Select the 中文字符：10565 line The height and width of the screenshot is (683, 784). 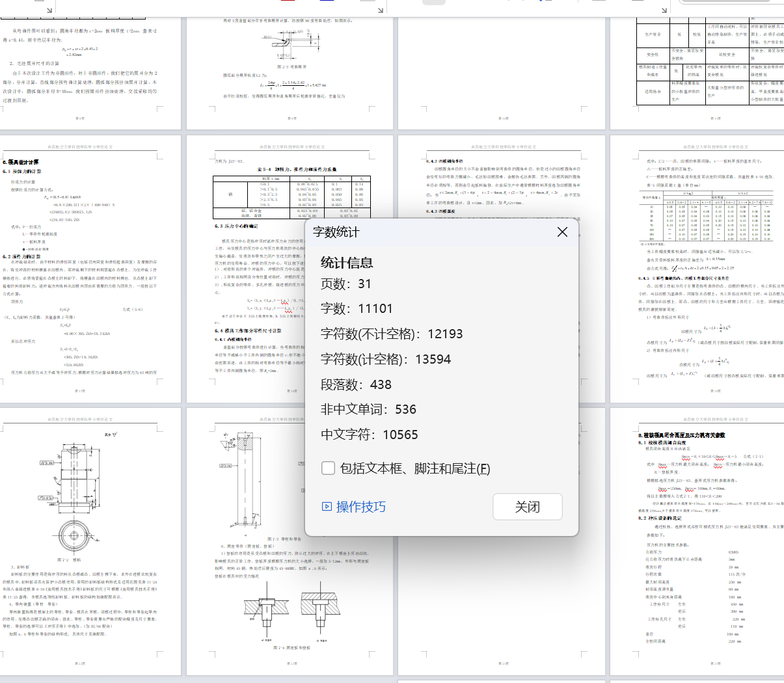pos(370,435)
